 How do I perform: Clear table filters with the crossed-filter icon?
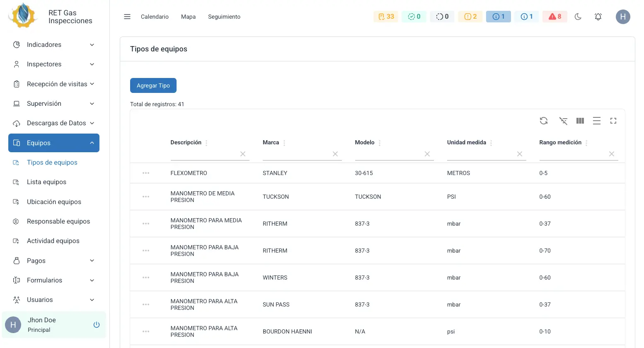pyautogui.click(x=563, y=121)
